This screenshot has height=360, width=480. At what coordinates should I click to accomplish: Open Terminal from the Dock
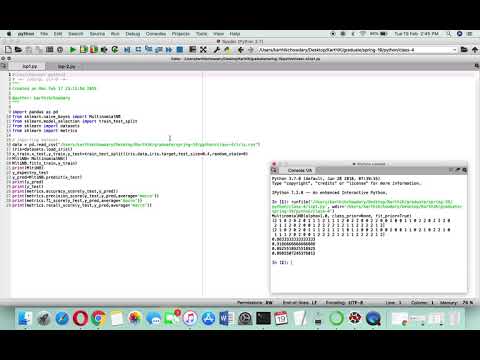[263, 318]
